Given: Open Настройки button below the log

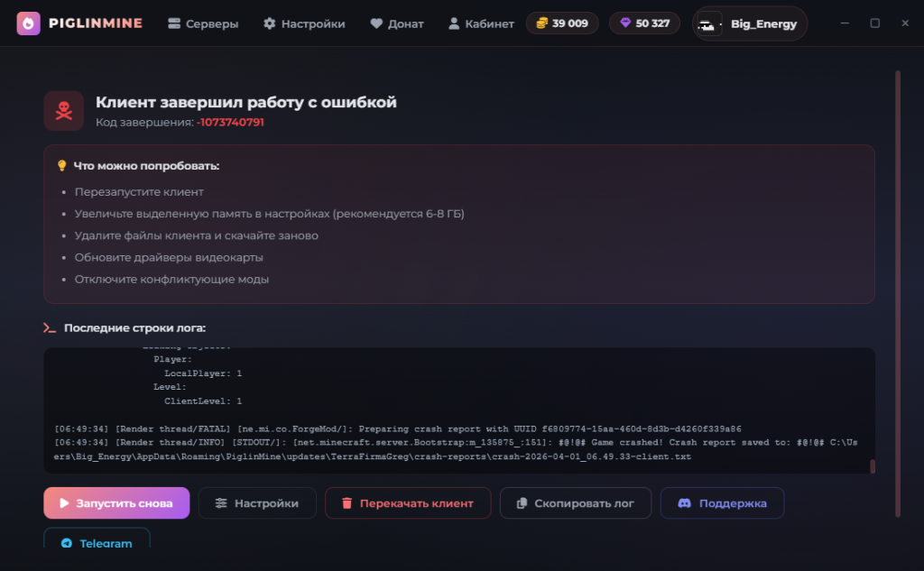Looking at the screenshot, I should [257, 503].
